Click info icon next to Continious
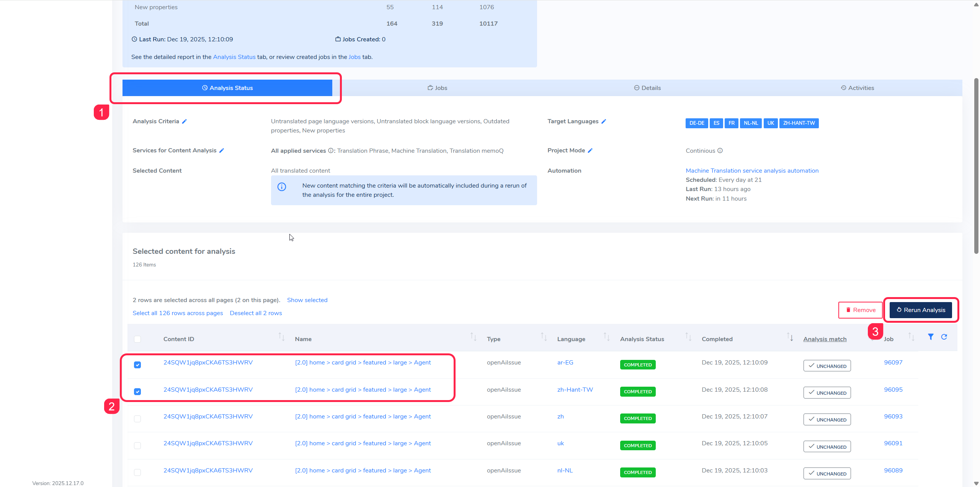 pyautogui.click(x=720, y=150)
